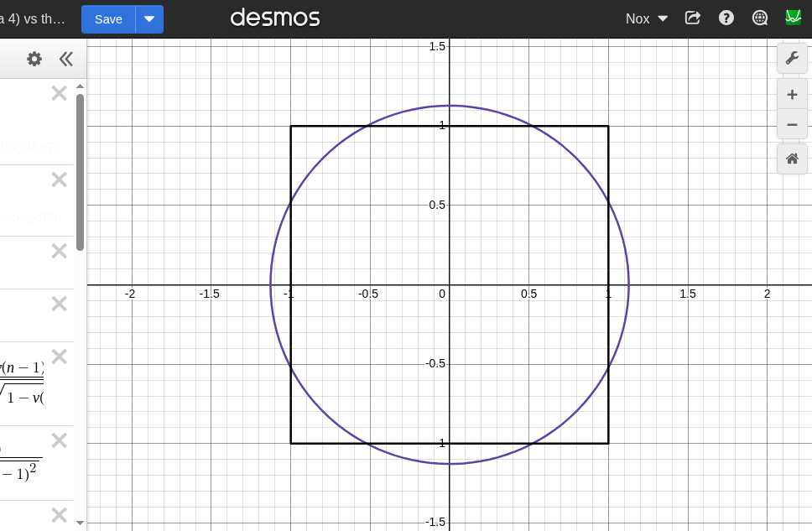Click the green graph extension icon
Screen dimensions: 812x531
pos(793,18)
